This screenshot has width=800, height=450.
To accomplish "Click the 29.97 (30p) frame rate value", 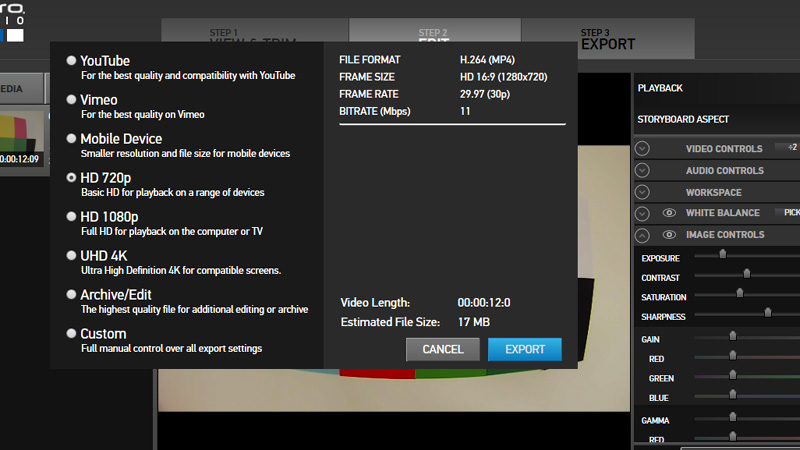I will point(485,94).
